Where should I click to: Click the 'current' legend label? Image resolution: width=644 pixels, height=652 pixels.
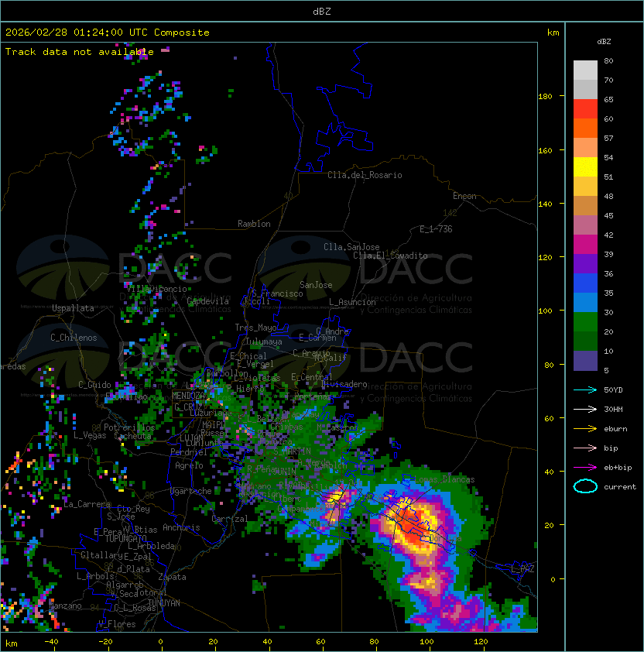tap(620, 487)
